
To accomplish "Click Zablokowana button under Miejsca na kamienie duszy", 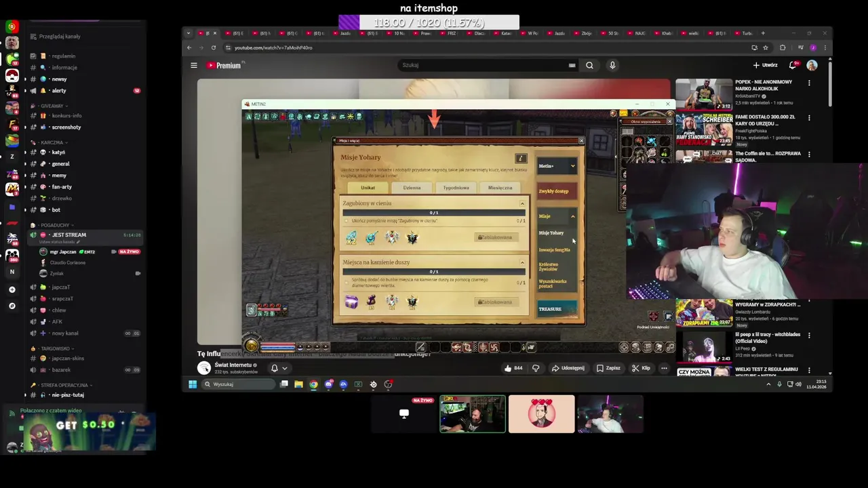I will click(x=498, y=302).
